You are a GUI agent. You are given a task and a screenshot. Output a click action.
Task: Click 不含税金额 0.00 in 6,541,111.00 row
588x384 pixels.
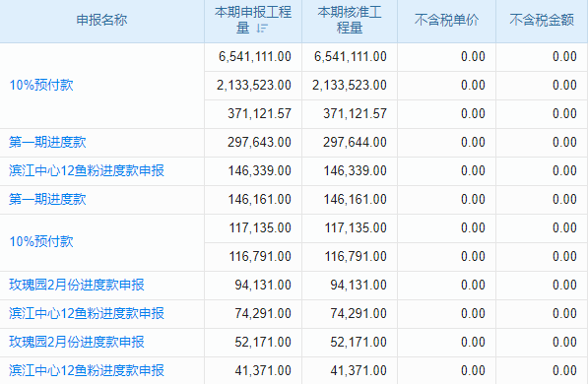(564, 57)
